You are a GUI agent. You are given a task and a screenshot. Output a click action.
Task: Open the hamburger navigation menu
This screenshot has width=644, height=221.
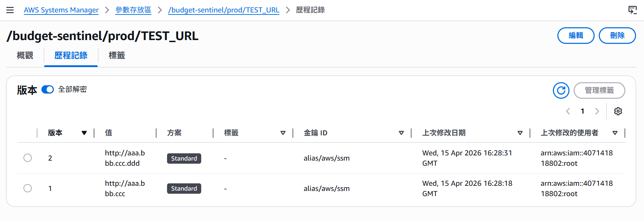click(x=10, y=10)
